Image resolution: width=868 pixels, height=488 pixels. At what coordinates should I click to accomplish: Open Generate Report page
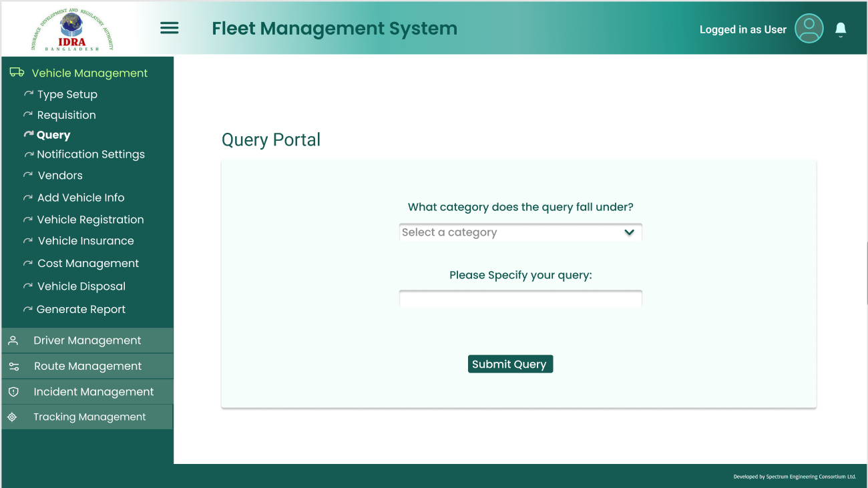tap(81, 309)
